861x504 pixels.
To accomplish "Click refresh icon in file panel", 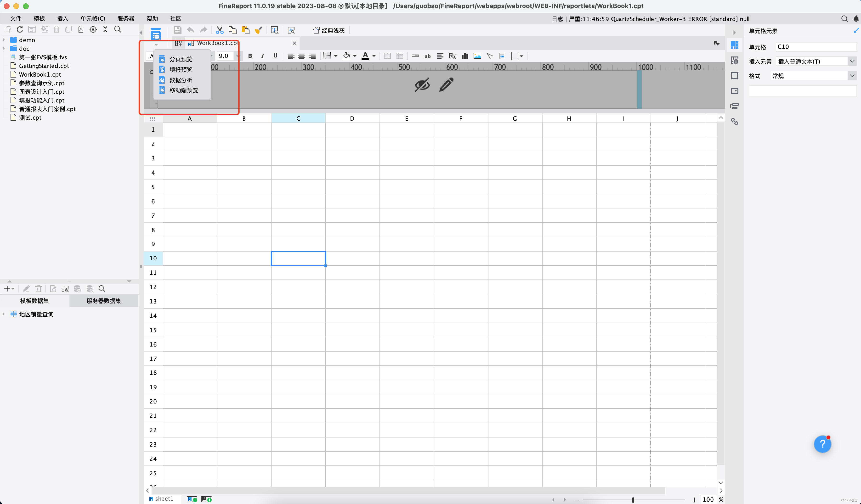I will click(20, 29).
